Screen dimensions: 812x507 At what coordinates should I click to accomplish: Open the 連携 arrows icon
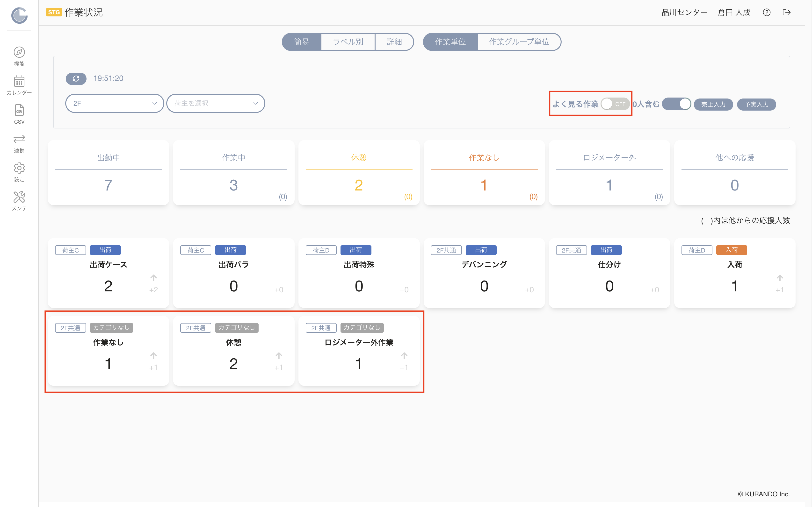(x=19, y=139)
